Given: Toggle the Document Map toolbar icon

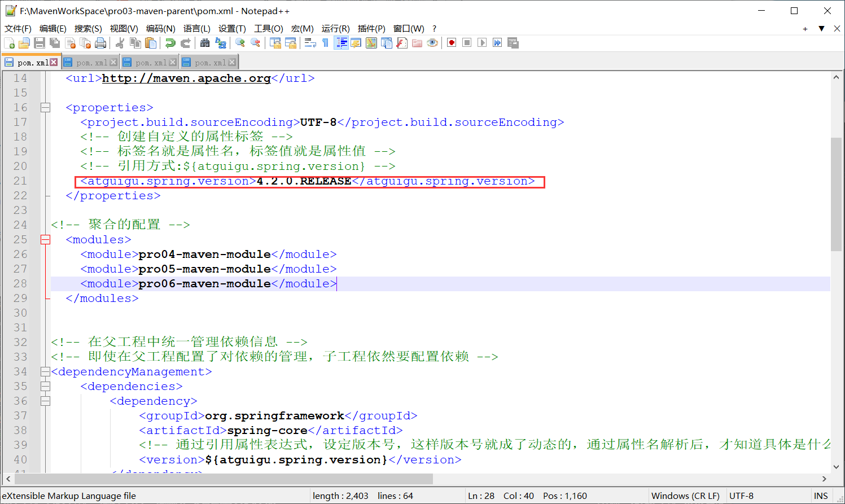Looking at the screenshot, I should coord(371,43).
